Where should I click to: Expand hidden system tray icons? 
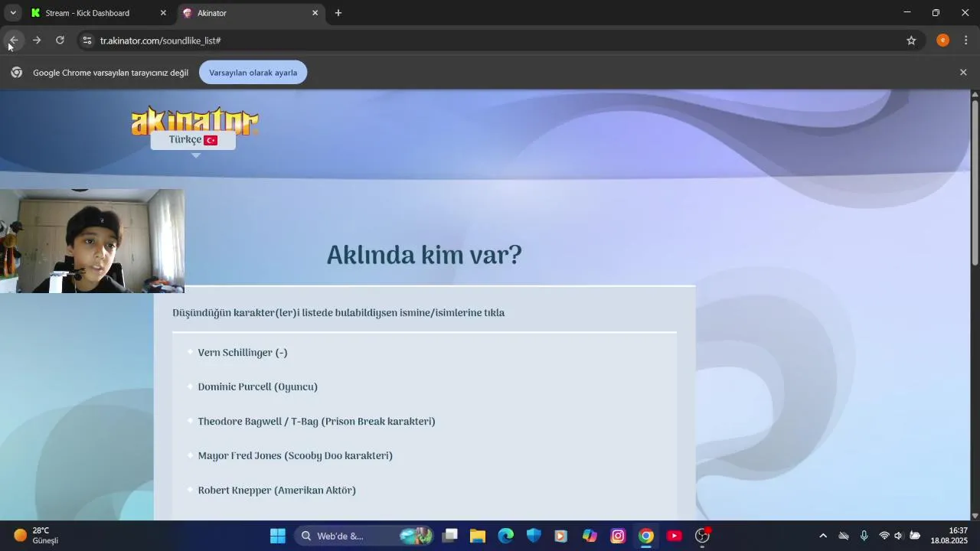tap(823, 536)
